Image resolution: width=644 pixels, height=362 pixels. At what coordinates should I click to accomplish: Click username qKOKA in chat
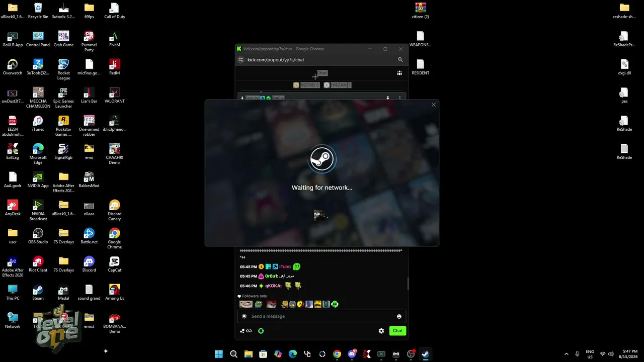click(273, 286)
